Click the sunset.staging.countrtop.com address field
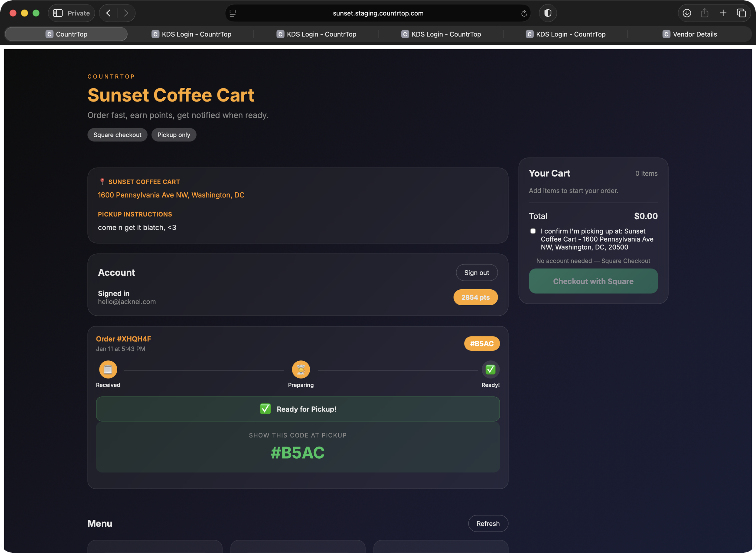 [378, 13]
